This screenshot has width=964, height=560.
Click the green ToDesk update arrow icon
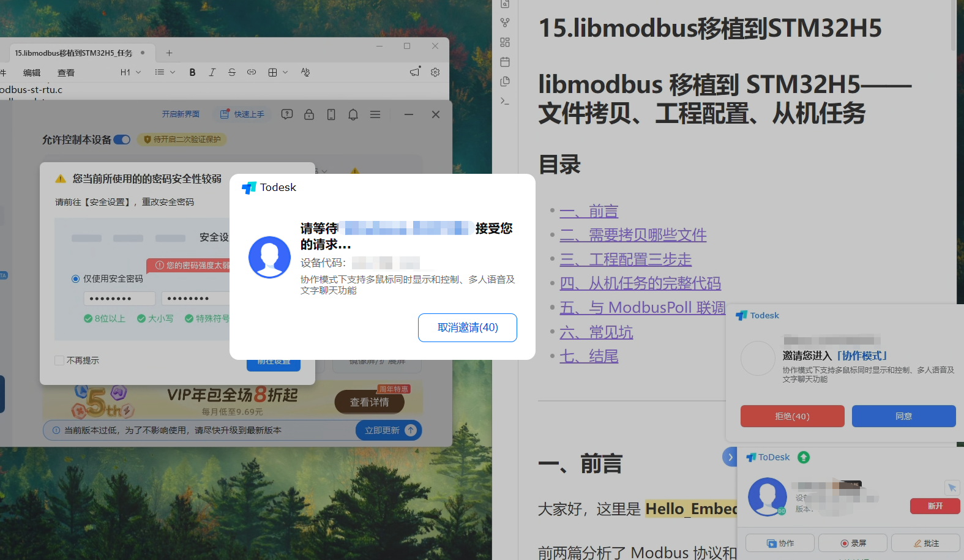pyautogui.click(x=804, y=457)
